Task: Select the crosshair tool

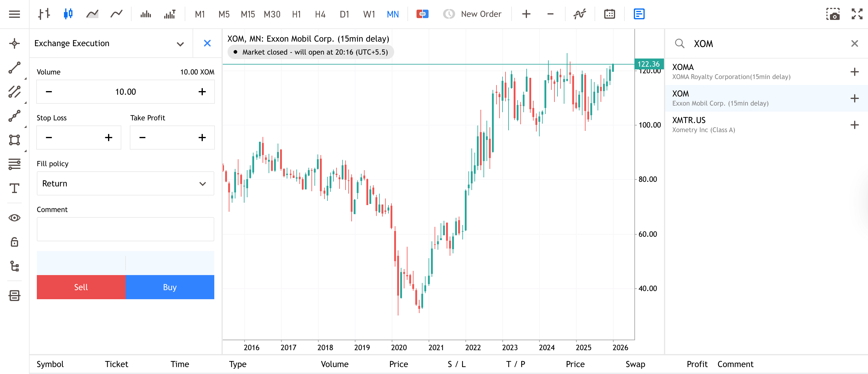Action: coord(14,43)
